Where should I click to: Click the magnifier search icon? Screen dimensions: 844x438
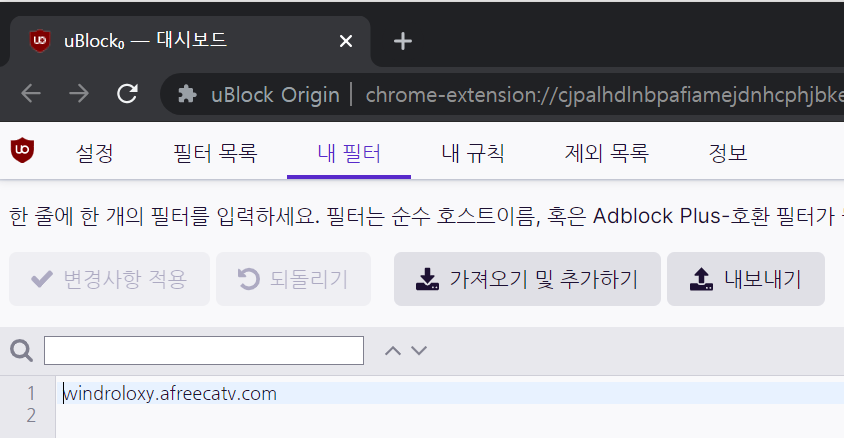[22, 351]
